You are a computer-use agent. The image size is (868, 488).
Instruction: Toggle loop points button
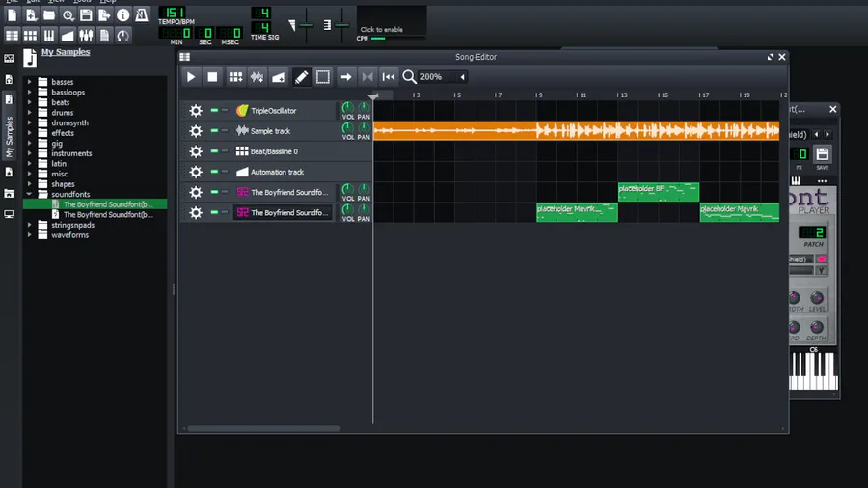point(367,77)
